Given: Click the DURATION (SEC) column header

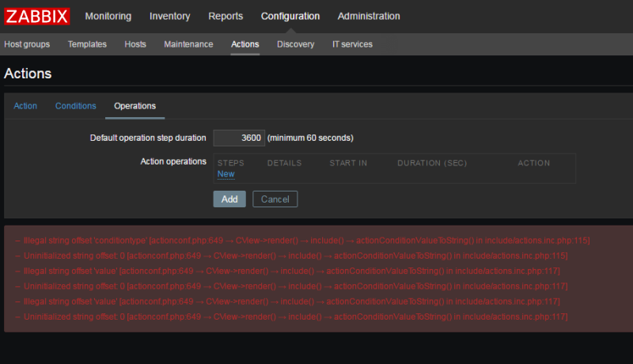Looking at the screenshot, I should click(432, 163).
